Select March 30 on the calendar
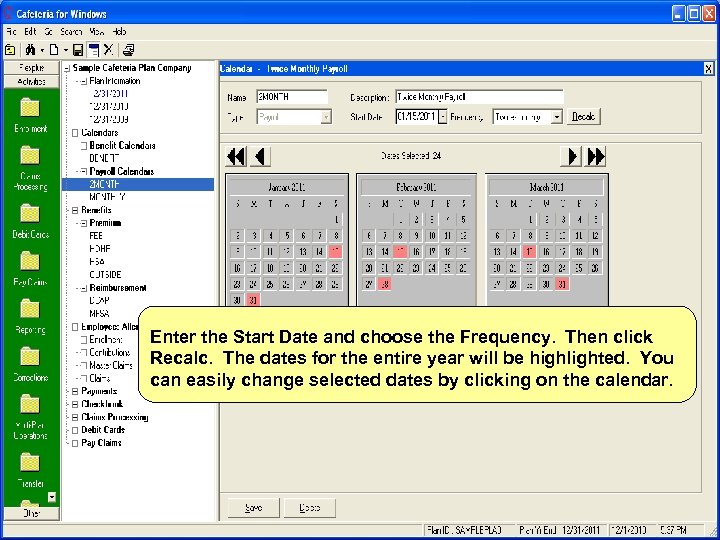720x540 pixels. tap(546, 284)
